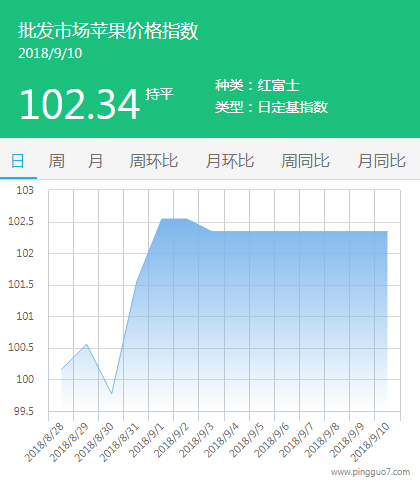
Task: Click the chart data point at 2018/8/29
Action: coord(87,344)
